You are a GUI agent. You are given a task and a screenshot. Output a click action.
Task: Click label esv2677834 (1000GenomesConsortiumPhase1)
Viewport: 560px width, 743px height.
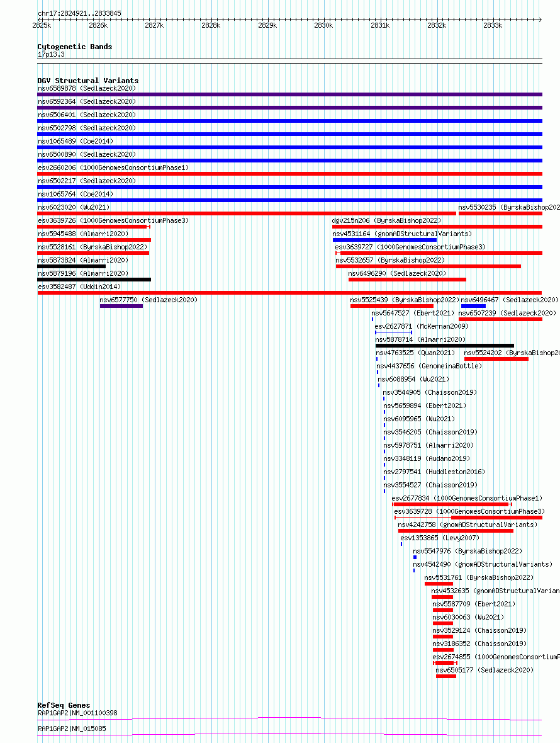468,500
